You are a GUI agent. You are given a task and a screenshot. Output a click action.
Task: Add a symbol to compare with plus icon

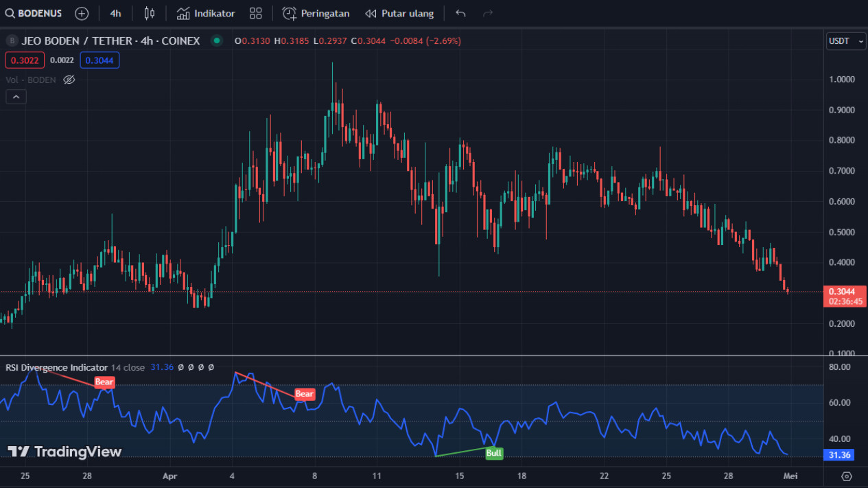tap(82, 13)
